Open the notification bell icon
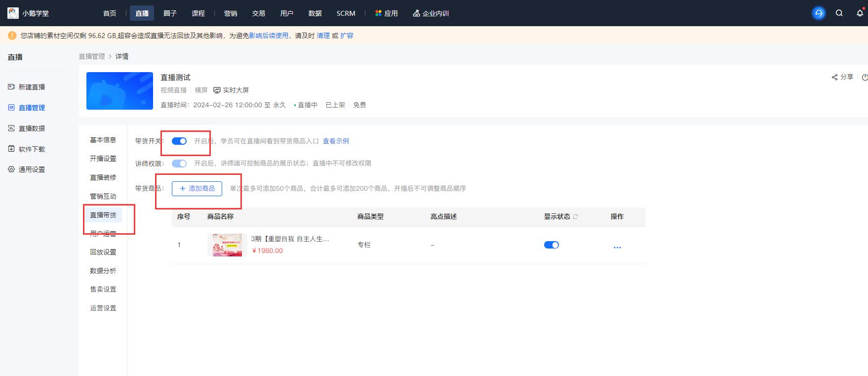This screenshot has width=868, height=376. click(860, 13)
